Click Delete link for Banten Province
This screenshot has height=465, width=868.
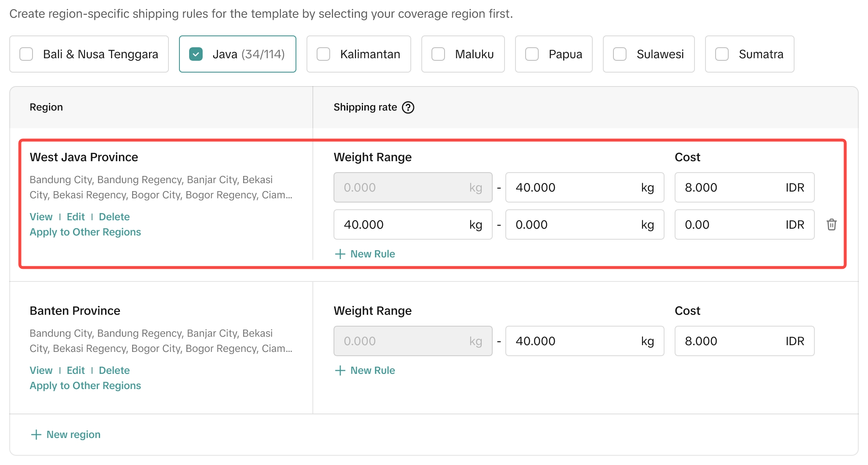click(114, 370)
